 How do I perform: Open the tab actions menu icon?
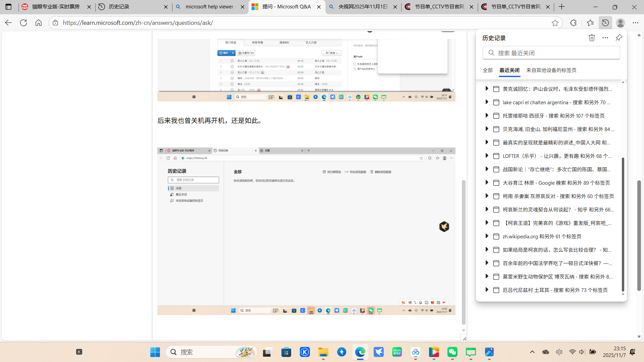click(x=8, y=7)
